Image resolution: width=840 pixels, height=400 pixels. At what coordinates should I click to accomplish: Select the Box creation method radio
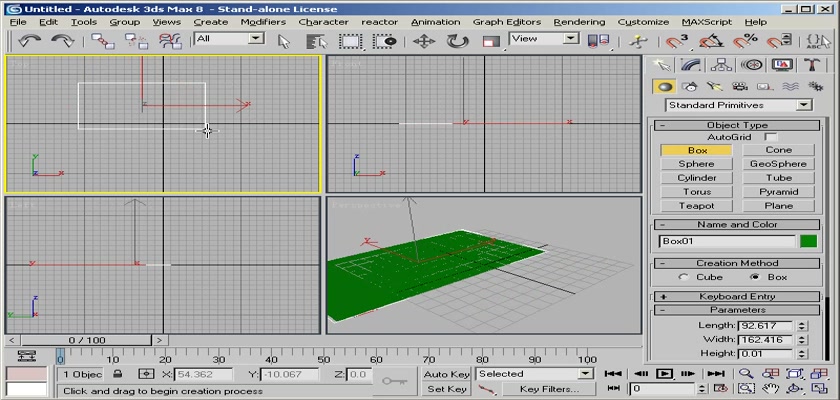click(x=754, y=277)
